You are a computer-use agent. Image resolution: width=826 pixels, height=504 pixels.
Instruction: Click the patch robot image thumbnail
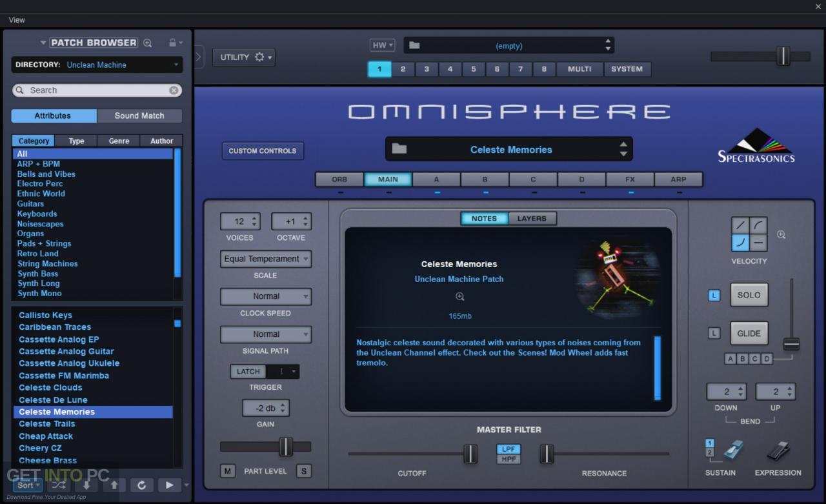tap(616, 277)
